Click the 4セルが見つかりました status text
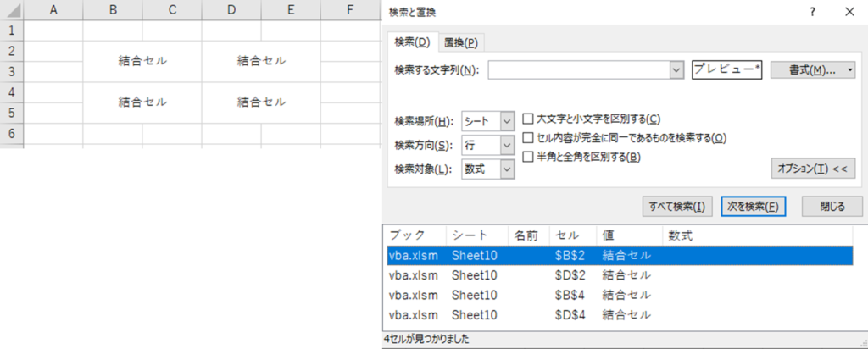868x349 pixels. [426, 339]
